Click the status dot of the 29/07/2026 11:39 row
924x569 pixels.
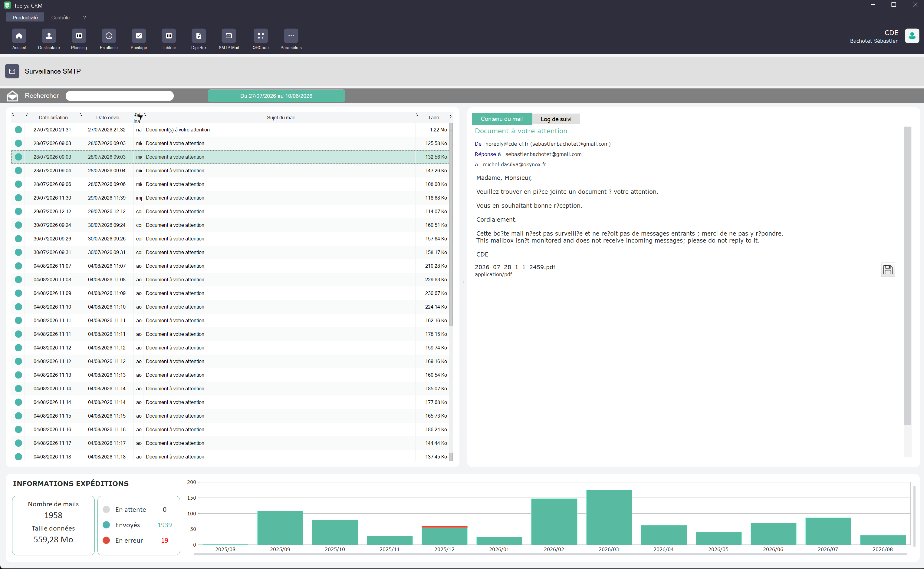(18, 198)
